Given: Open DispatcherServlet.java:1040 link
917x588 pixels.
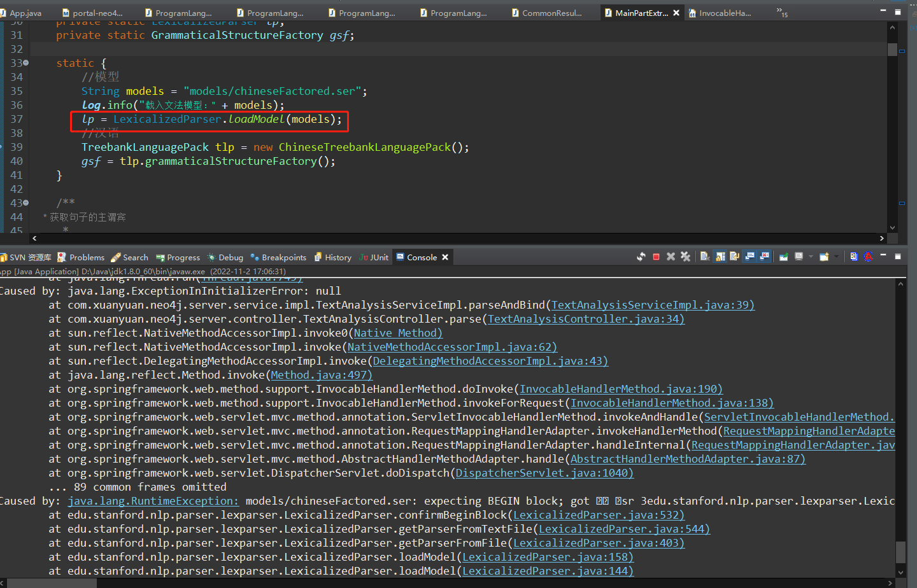Looking at the screenshot, I should tap(544, 473).
